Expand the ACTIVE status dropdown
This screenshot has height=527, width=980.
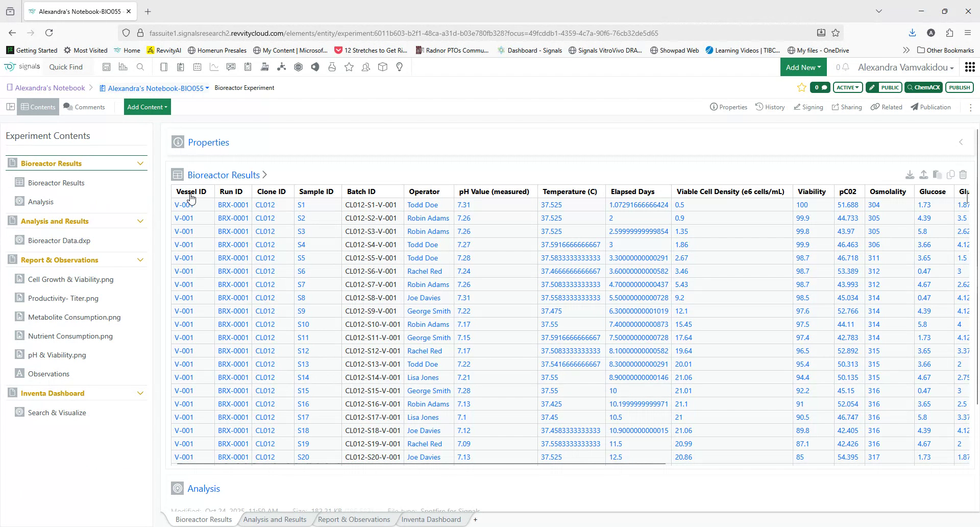click(848, 87)
